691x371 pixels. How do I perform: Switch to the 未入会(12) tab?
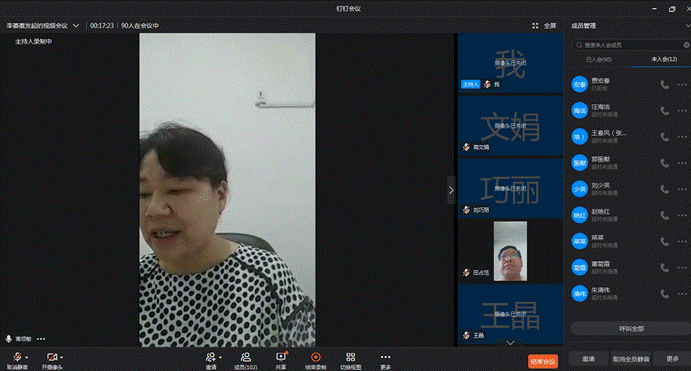(664, 59)
